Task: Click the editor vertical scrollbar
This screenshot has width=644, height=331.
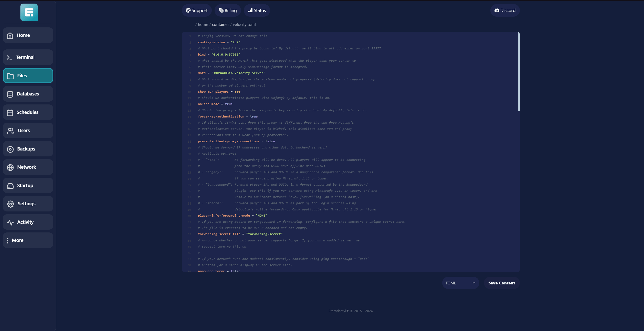Action: click(x=519, y=72)
